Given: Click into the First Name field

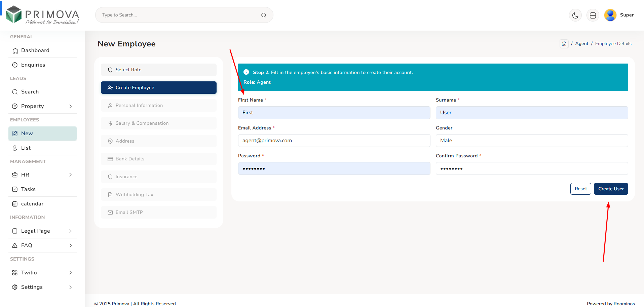Looking at the screenshot, I should coord(334,113).
